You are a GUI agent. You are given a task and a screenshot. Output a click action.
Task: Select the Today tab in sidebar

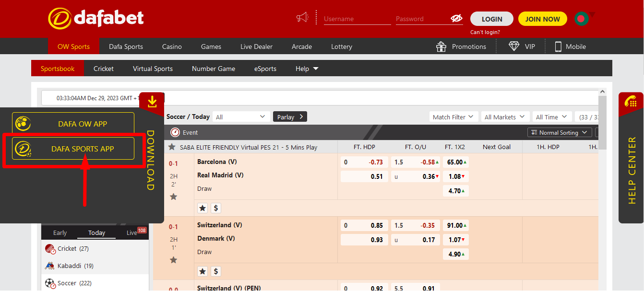96,233
